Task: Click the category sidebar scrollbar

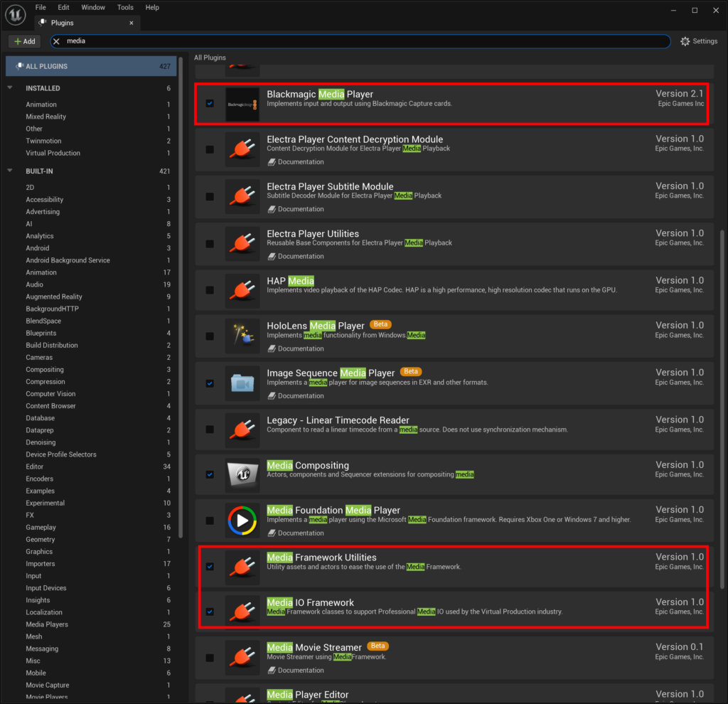Action: (181, 297)
